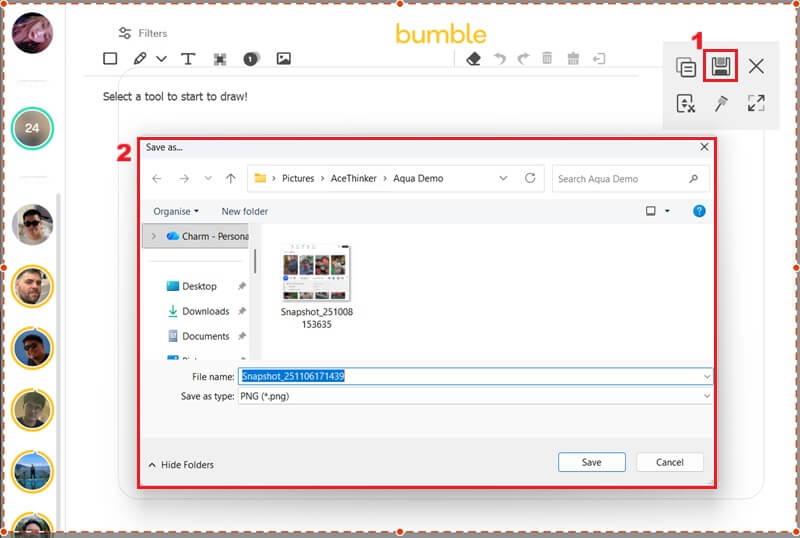
Task: Click the Save button
Action: (x=591, y=462)
